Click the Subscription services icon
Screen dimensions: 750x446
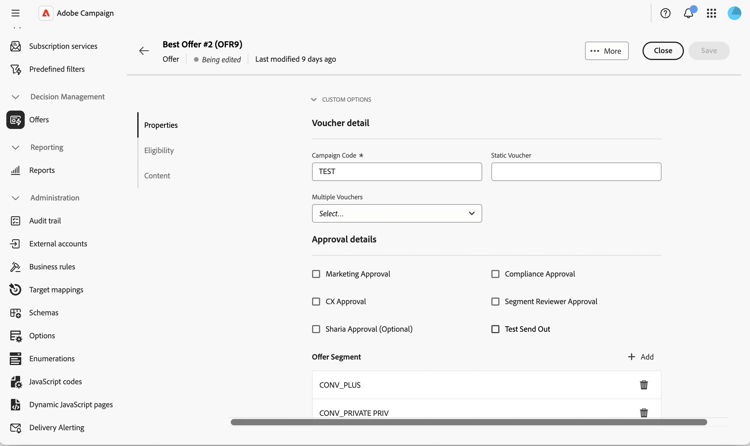click(16, 46)
